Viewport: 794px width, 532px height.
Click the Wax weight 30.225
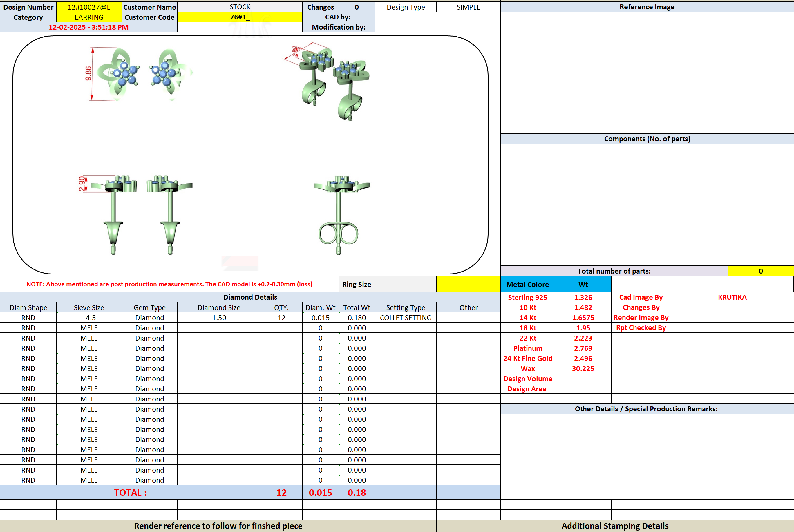(583, 368)
